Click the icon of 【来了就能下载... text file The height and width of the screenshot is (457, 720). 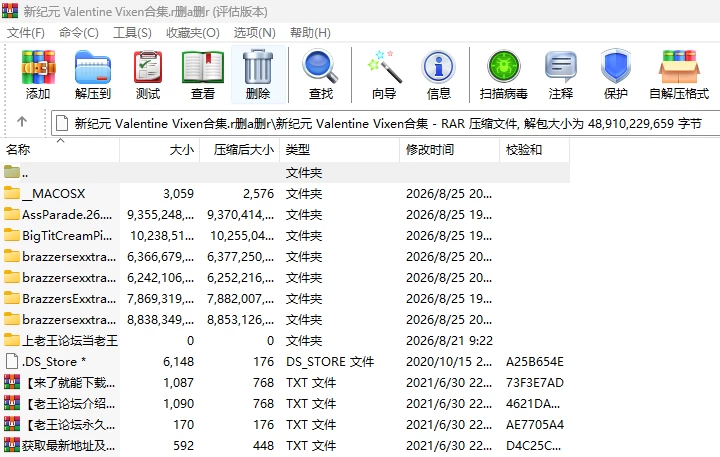12,382
